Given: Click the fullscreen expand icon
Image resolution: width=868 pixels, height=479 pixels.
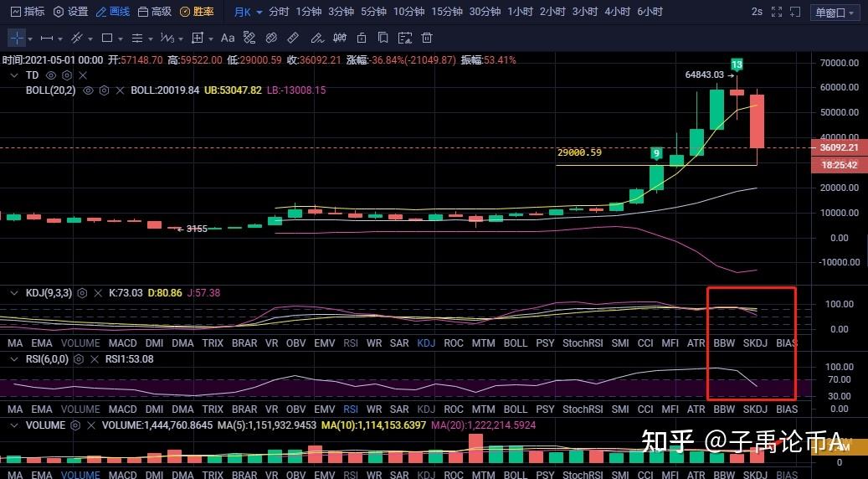Looking at the screenshot, I should [x=777, y=12].
